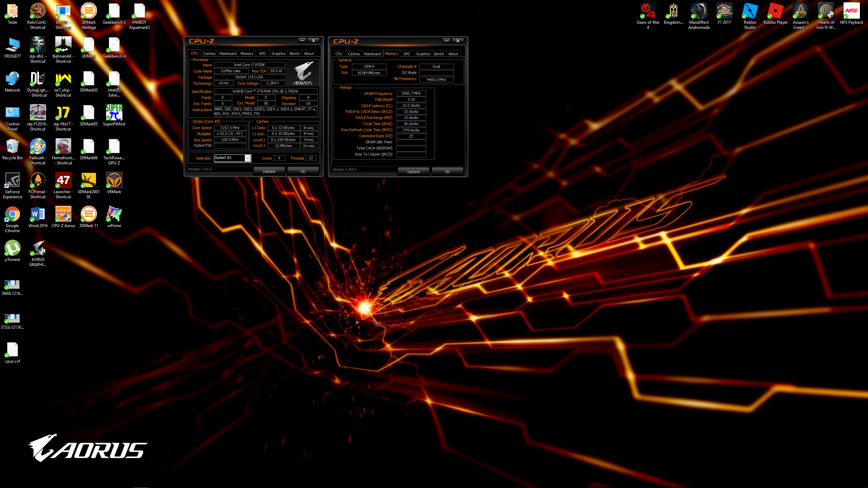Click the Core Speed 5197.5 MHz field
This screenshot has height=488, width=868.
(x=230, y=128)
